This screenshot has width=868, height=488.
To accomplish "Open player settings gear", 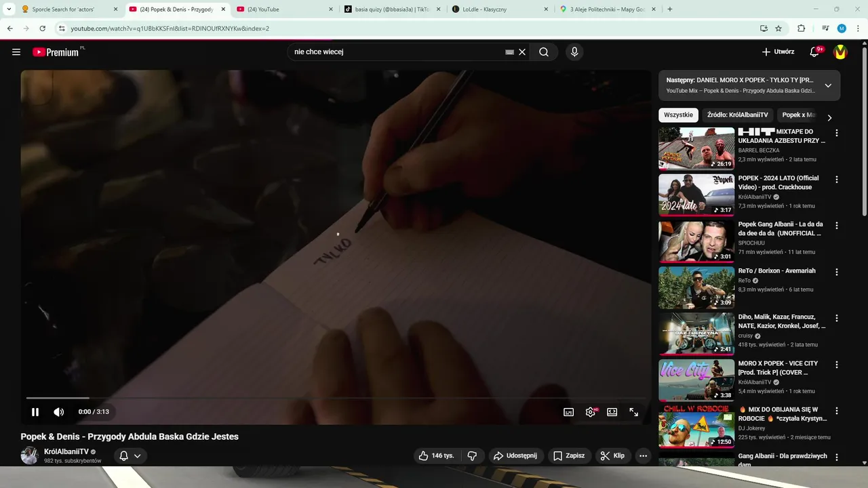I will (x=591, y=411).
